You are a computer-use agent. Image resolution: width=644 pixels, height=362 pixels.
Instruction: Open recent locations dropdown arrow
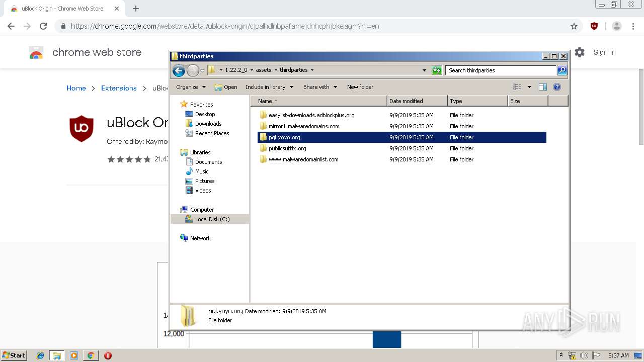click(202, 70)
